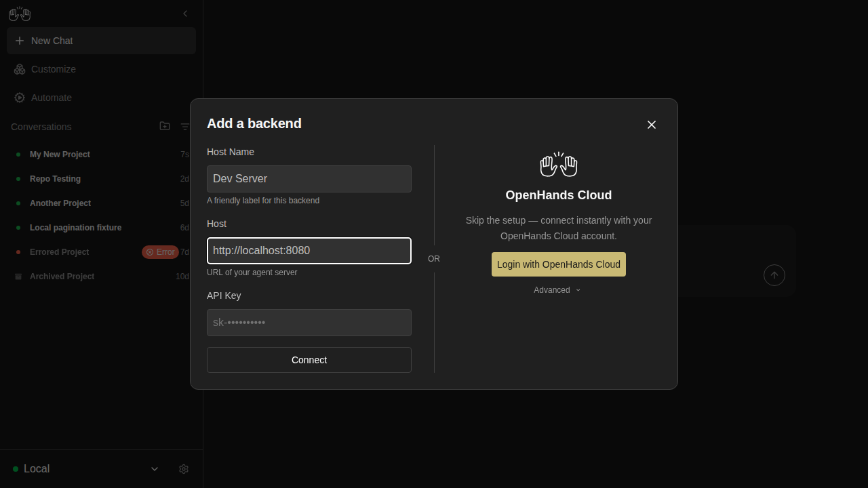Screen dimensions: 868x488
Task: Click Login with OpenHands Cloud
Action: pyautogui.click(x=559, y=264)
